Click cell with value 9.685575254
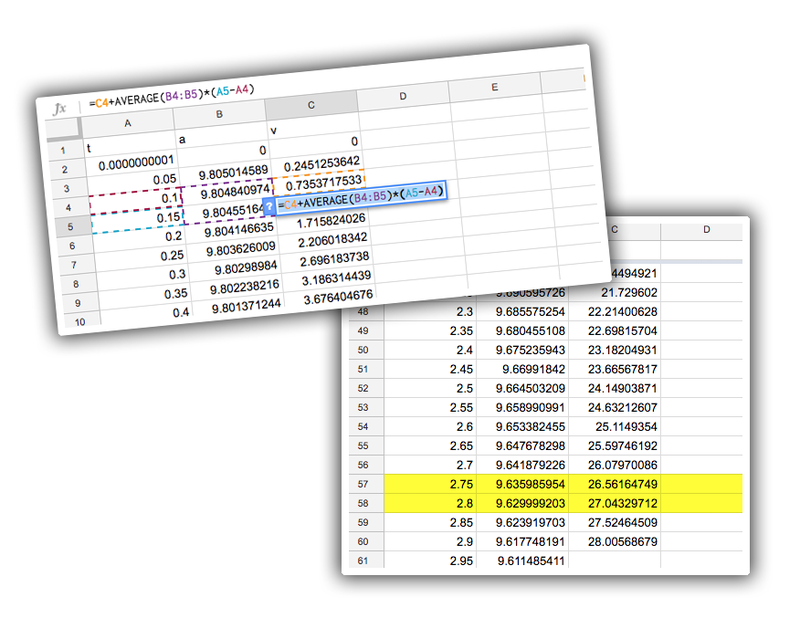Viewport: 800px width, 639px height. (522, 311)
